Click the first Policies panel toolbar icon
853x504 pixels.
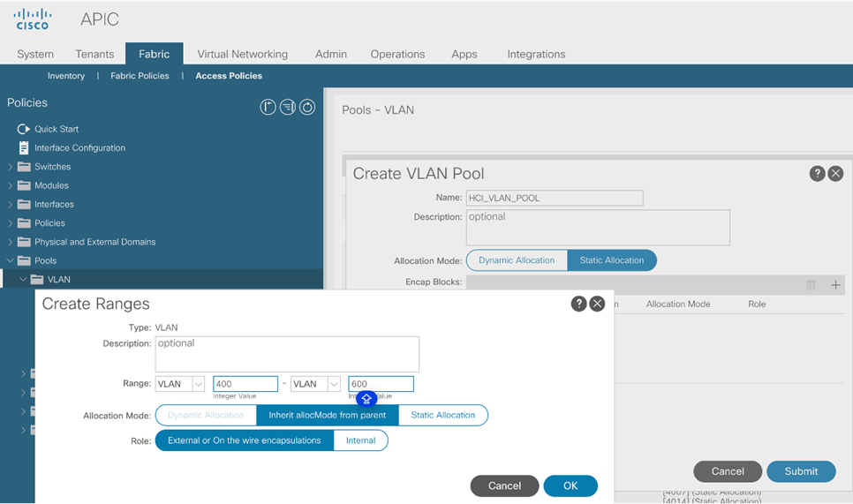pyautogui.click(x=268, y=107)
